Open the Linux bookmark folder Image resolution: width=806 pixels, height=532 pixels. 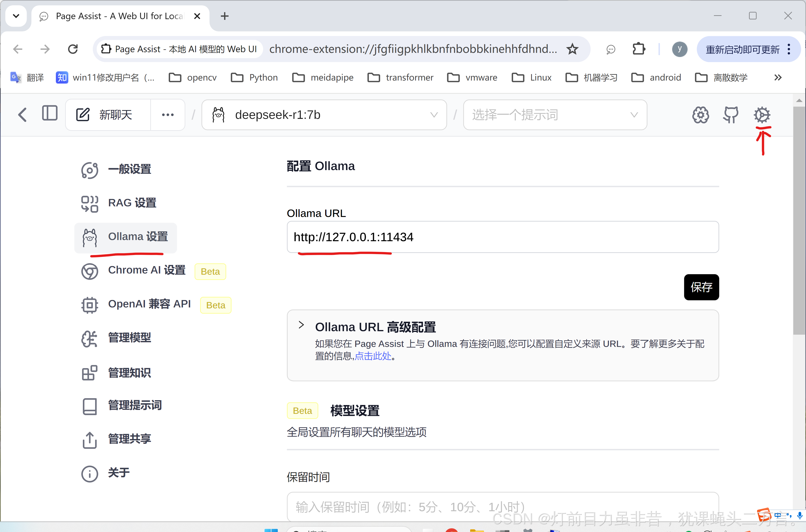coord(532,77)
